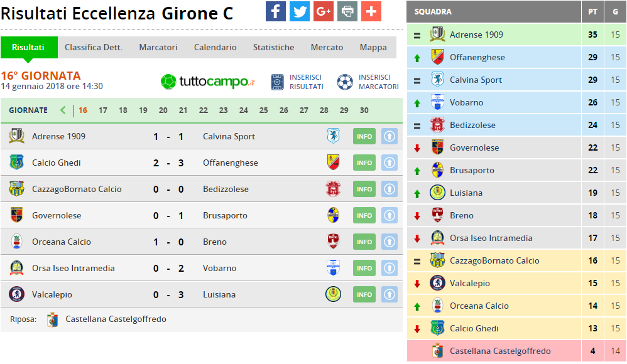The width and height of the screenshot is (627, 364).
Task: Open Offanenghese in the standings table
Action: (x=477, y=57)
